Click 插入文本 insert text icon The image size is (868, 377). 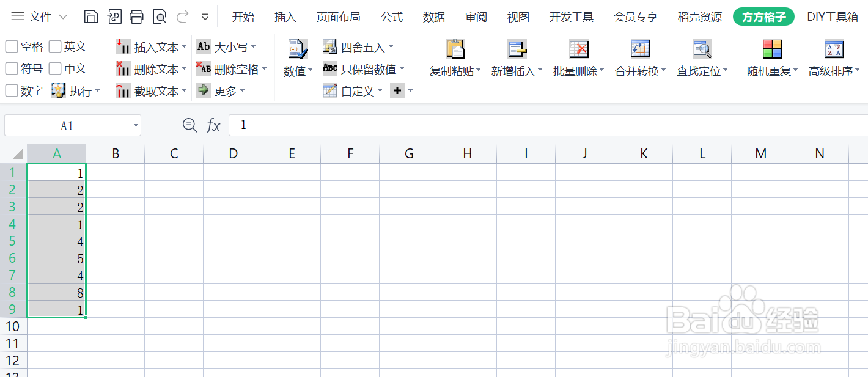123,47
